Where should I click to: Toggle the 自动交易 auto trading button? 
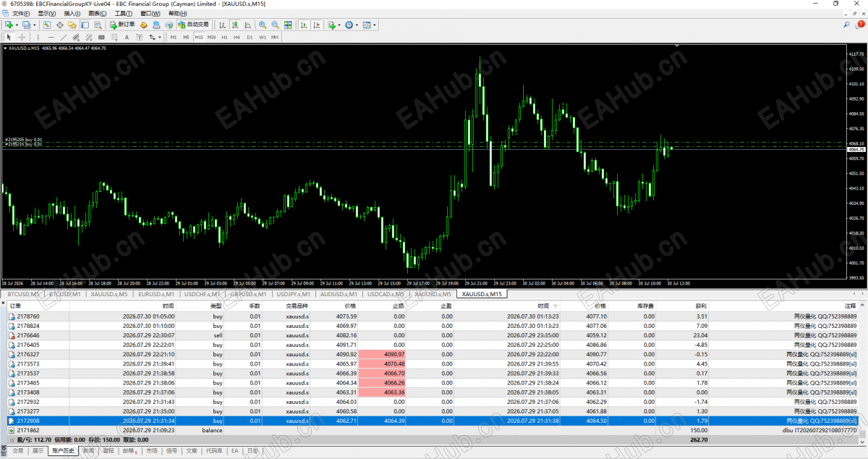click(x=193, y=25)
